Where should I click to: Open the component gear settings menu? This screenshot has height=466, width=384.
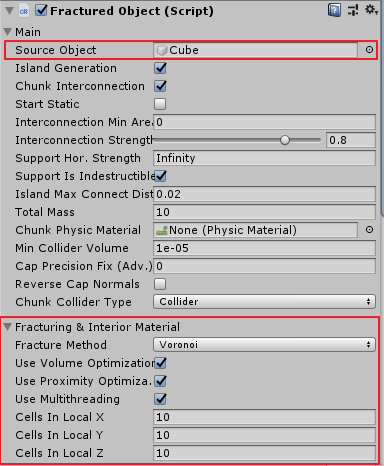[371, 10]
